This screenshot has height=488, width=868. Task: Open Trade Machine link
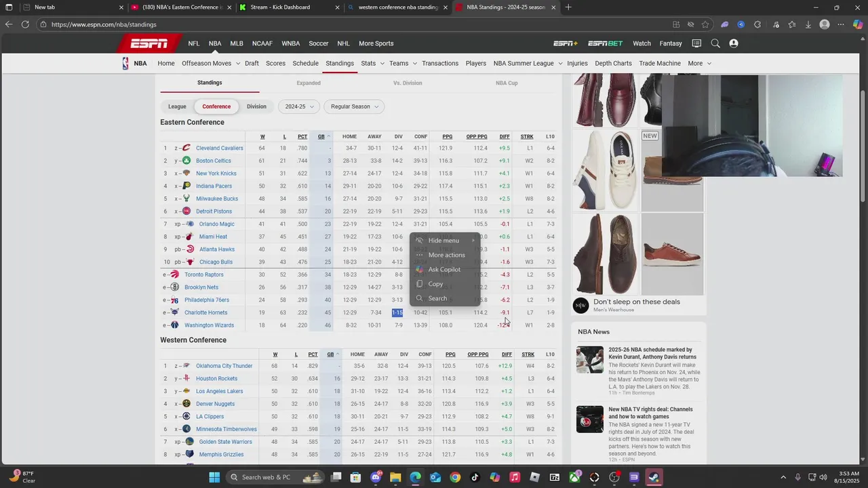[659, 64]
